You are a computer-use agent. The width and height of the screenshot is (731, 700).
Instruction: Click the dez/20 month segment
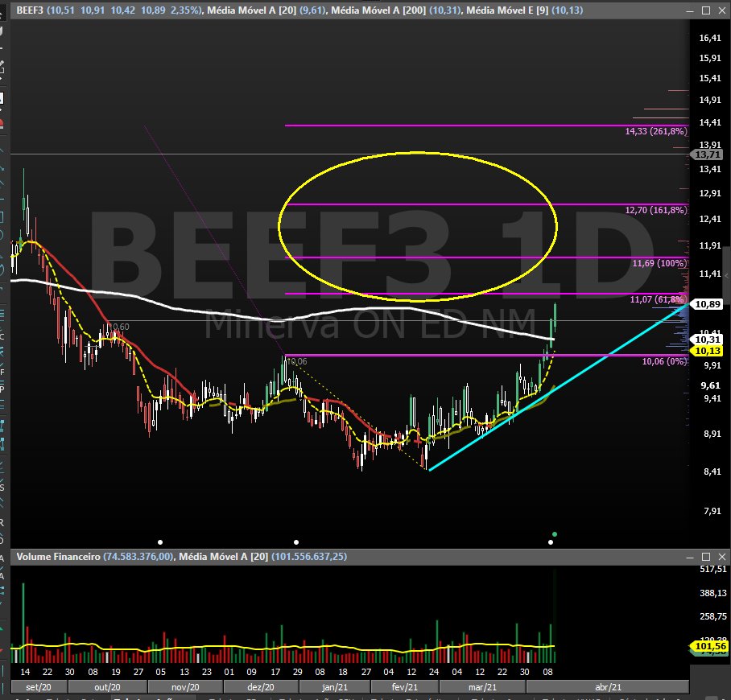point(261,687)
